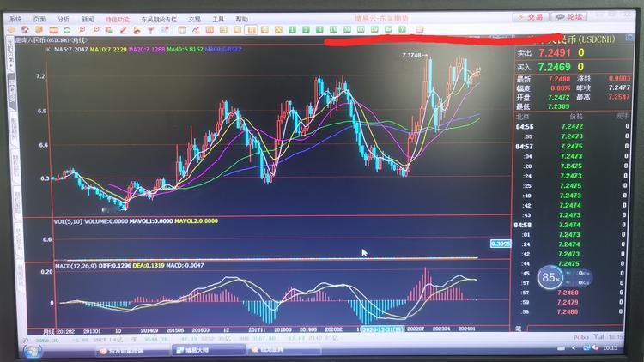The image size is (644, 362).
Task: Open the 特色功能 menu
Action: point(118,19)
